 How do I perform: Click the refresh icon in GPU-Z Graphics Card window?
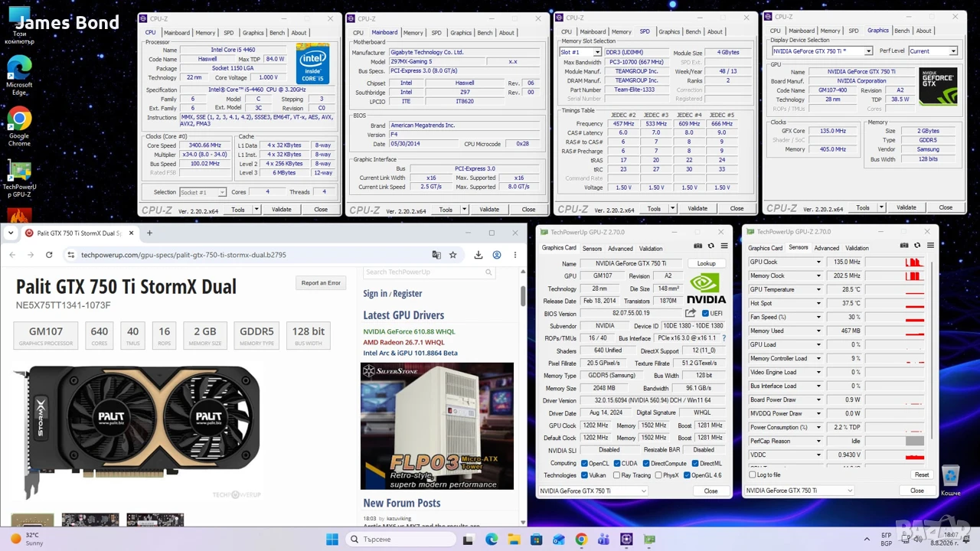point(710,246)
